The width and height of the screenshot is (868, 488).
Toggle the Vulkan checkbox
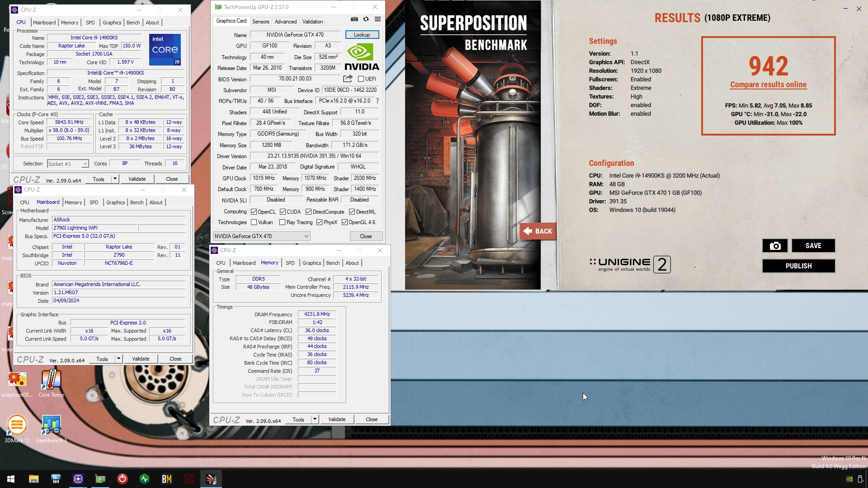[254, 222]
